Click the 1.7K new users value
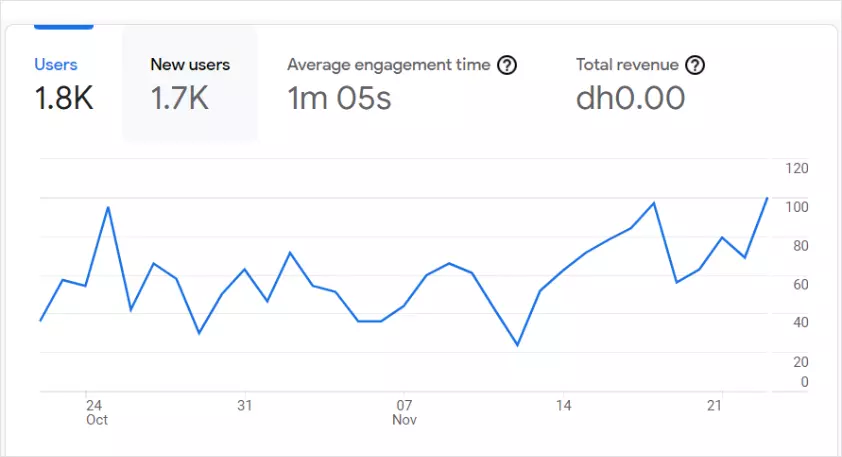 point(179,98)
